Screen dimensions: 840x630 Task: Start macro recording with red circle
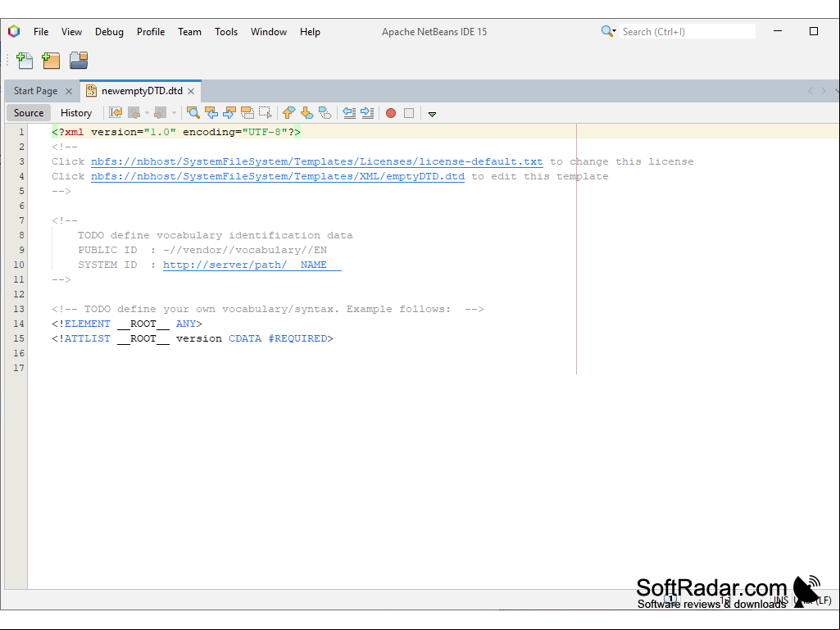pyautogui.click(x=391, y=113)
